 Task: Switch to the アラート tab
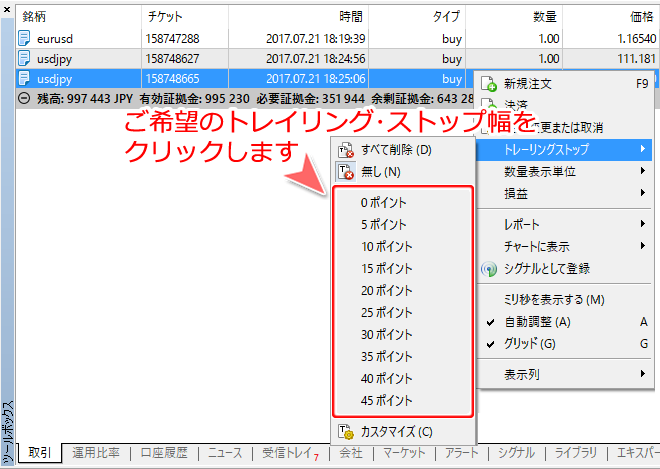(462, 453)
